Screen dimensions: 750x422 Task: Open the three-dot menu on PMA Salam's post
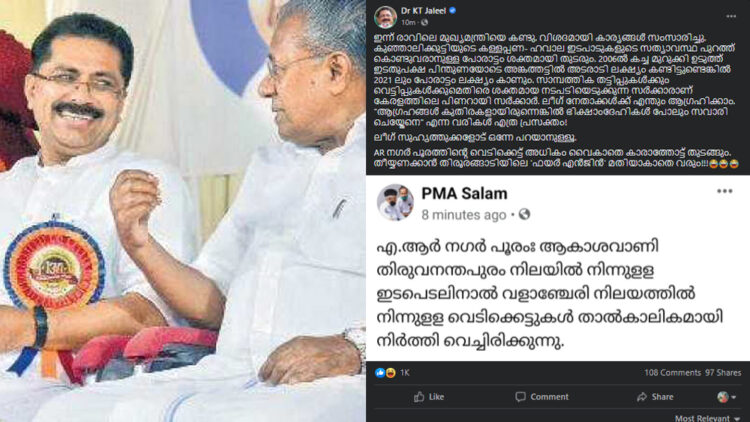pyautogui.click(x=725, y=191)
